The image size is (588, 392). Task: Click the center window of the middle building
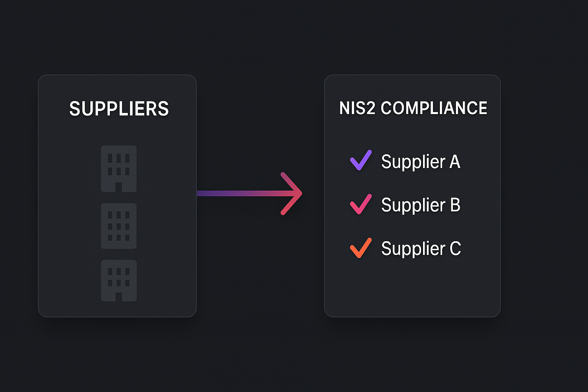tap(119, 226)
